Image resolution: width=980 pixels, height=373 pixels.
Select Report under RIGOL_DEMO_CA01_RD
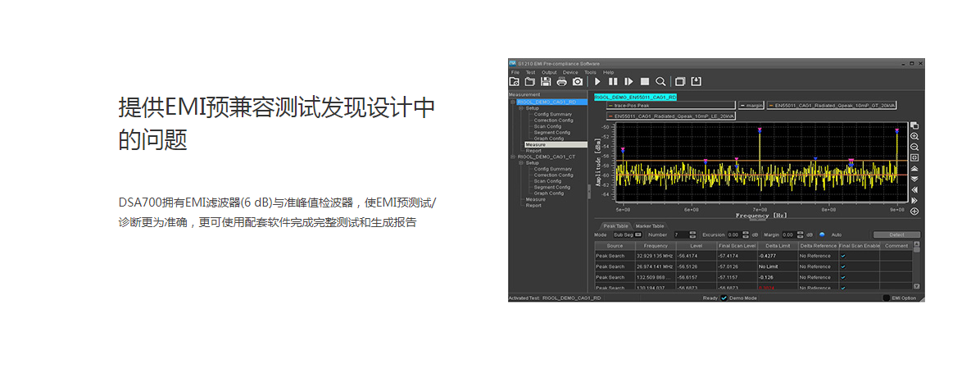tap(533, 151)
